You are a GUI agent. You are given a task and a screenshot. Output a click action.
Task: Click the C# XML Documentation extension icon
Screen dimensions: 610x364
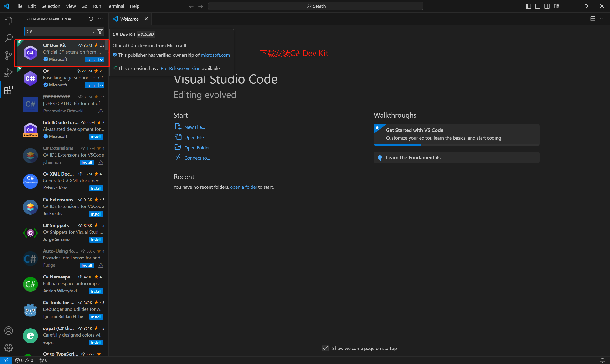tap(31, 181)
